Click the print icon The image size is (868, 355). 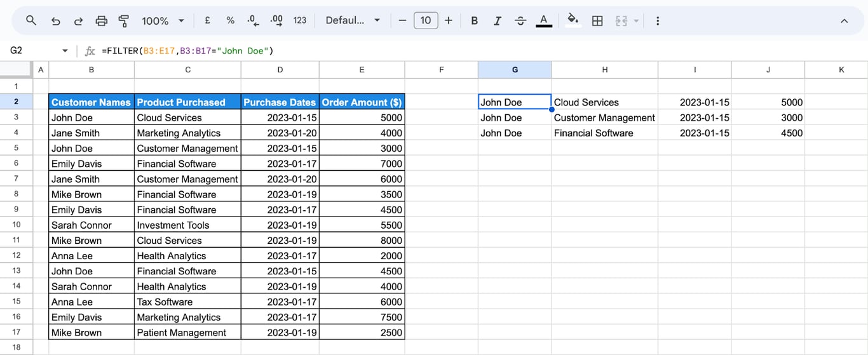[x=101, y=20]
